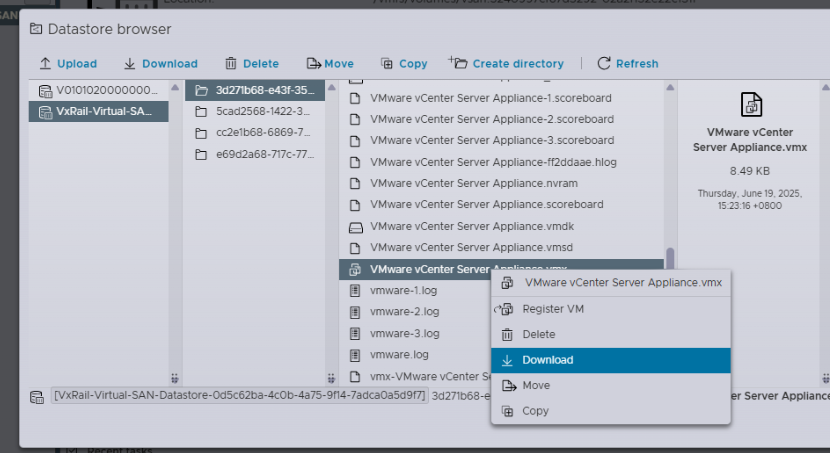The image size is (830, 453).
Task: Click the 8.49 KB file size text
Action: point(750,171)
